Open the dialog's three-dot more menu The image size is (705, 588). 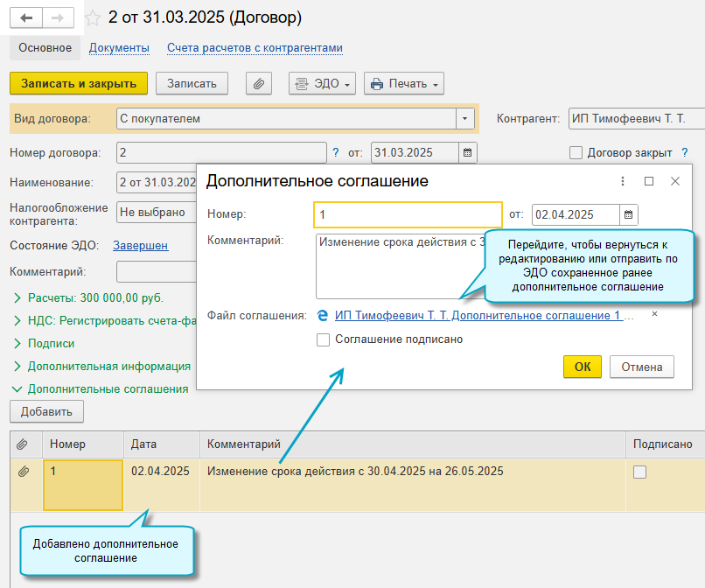[x=623, y=181]
